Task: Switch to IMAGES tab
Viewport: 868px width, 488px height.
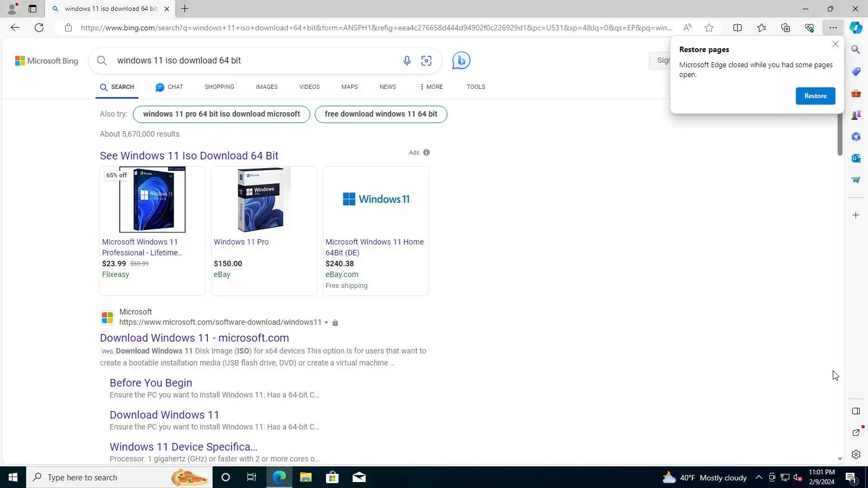Action: [x=267, y=87]
